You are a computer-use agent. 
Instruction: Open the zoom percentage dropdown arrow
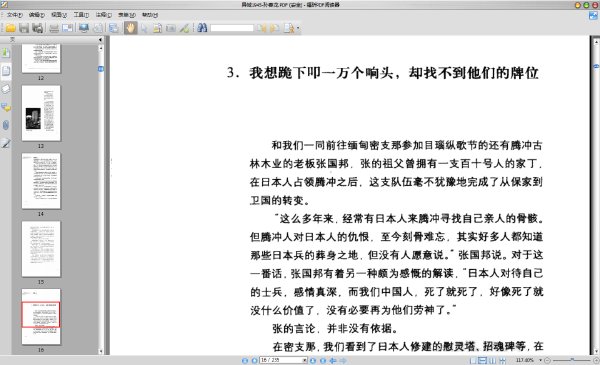pyautogui.click(x=540, y=360)
